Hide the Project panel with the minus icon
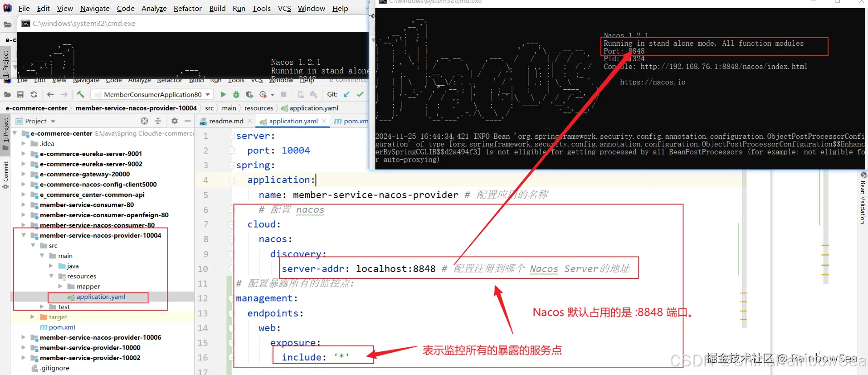Image resolution: width=868 pixels, height=375 pixels. [187, 121]
